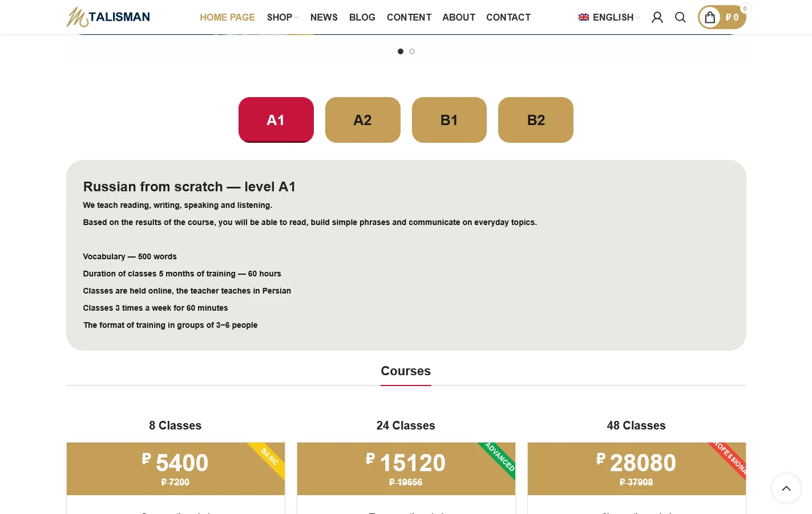The image size is (812, 514).
Task: Click the scroll-to-top arrow
Action: 786,488
